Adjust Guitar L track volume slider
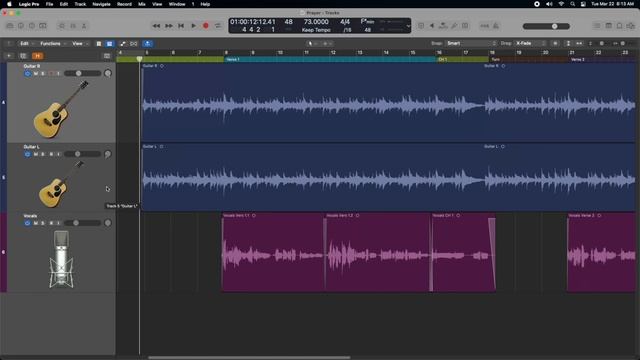The image size is (640, 360). [x=82, y=154]
